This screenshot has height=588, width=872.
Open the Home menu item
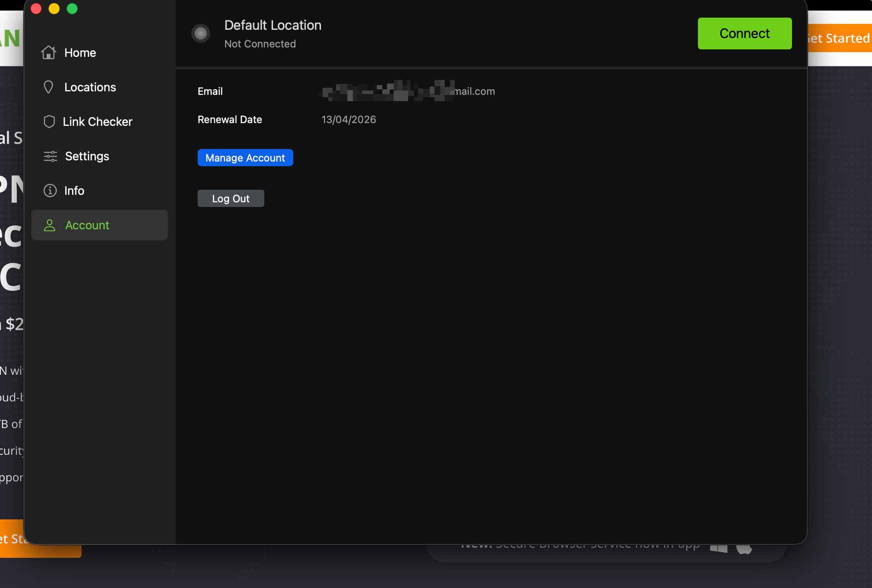coord(80,53)
